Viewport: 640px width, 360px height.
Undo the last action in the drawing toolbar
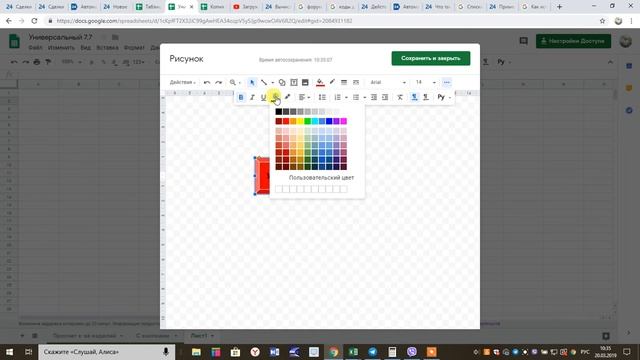pyautogui.click(x=207, y=82)
